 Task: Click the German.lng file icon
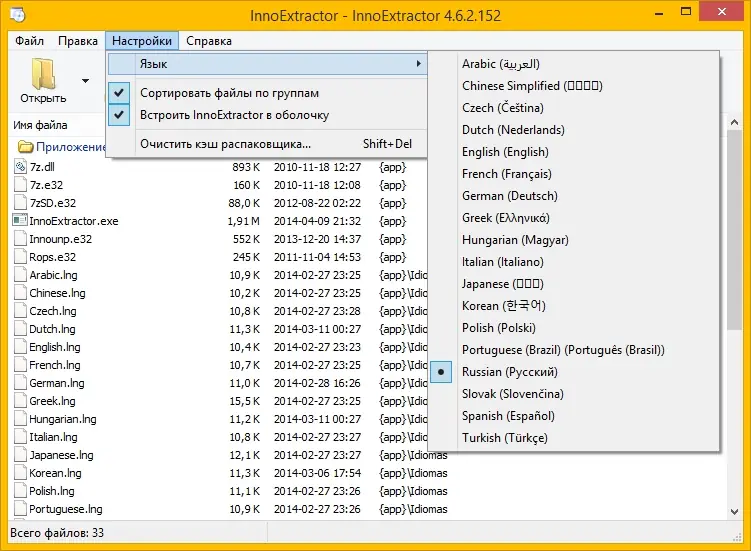[20, 383]
